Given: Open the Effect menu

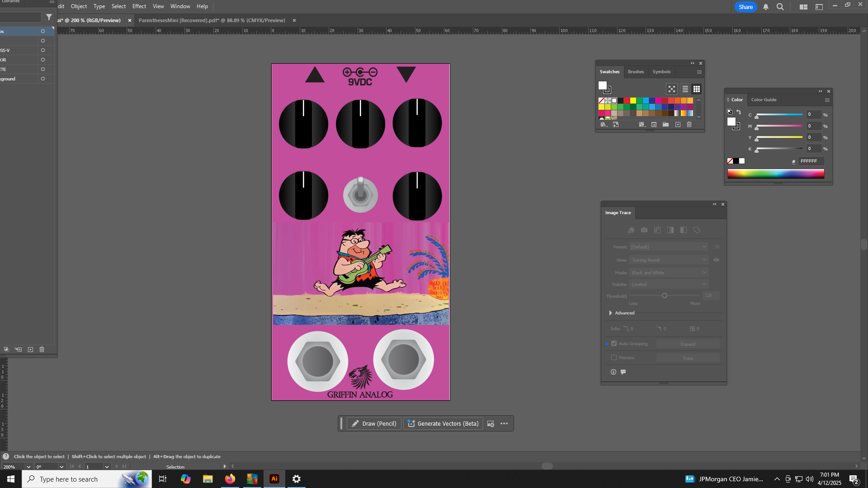Looking at the screenshot, I should [x=139, y=6].
